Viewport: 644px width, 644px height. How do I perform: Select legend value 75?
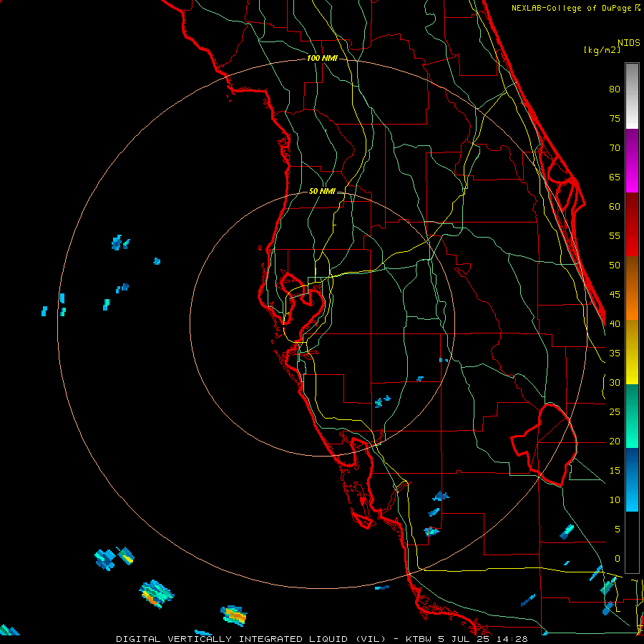615,118
